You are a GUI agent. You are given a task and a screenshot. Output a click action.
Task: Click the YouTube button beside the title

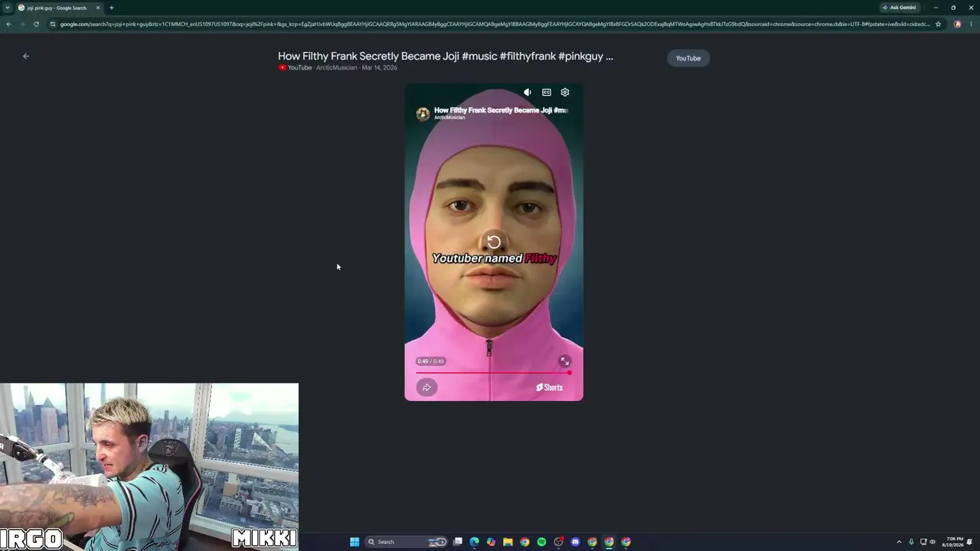(x=688, y=58)
